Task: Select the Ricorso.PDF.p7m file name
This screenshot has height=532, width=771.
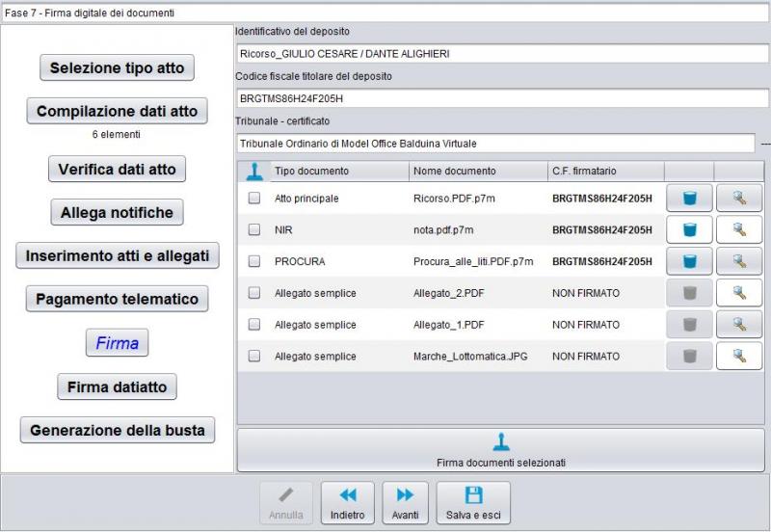Action: pos(454,199)
